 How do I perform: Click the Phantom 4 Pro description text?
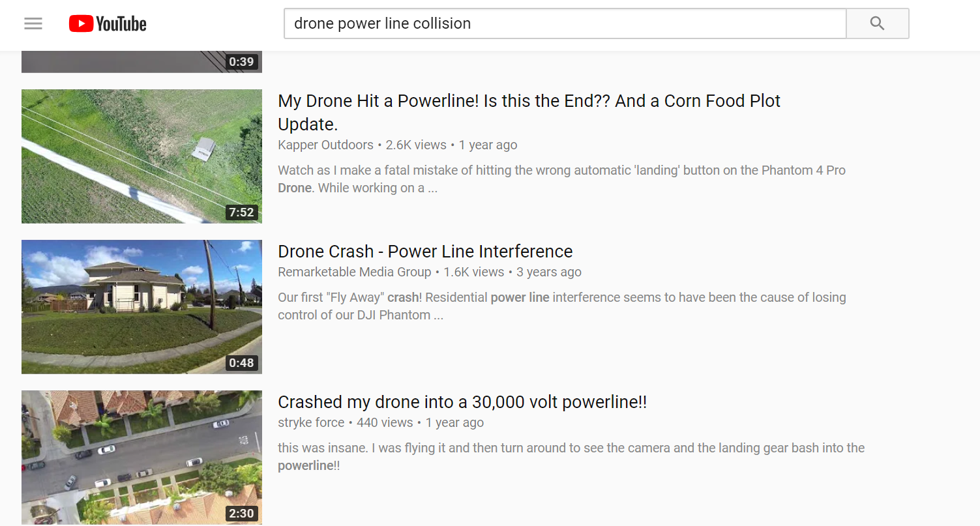(561, 171)
